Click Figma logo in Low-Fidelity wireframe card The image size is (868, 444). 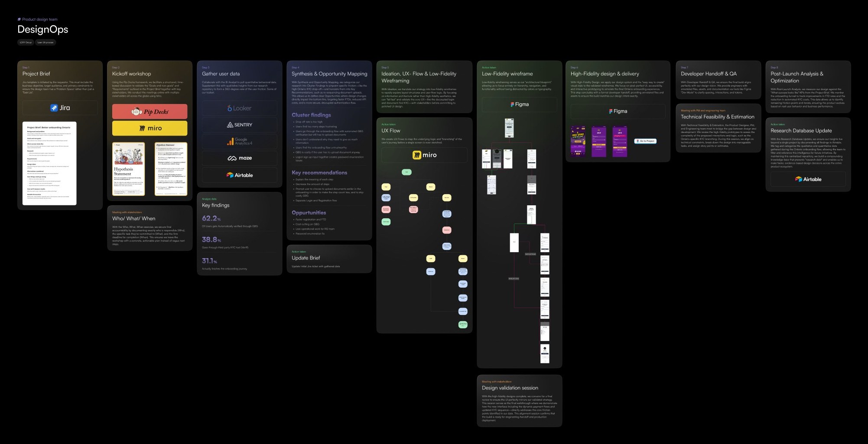click(519, 104)
